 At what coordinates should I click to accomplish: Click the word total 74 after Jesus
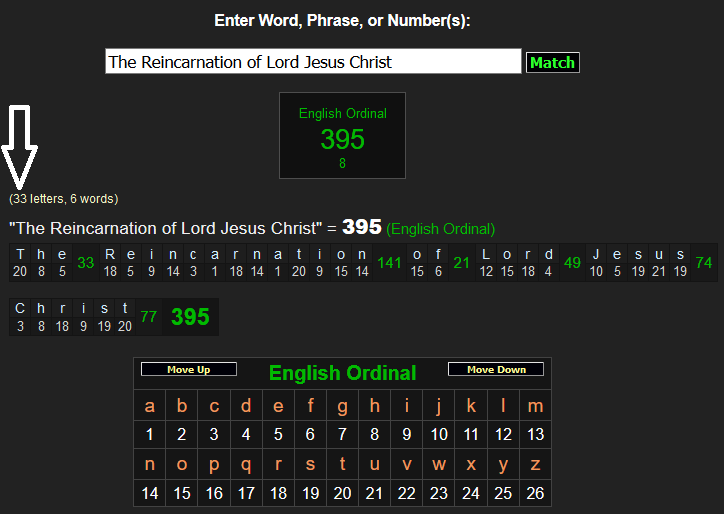[x=704, y=263]
